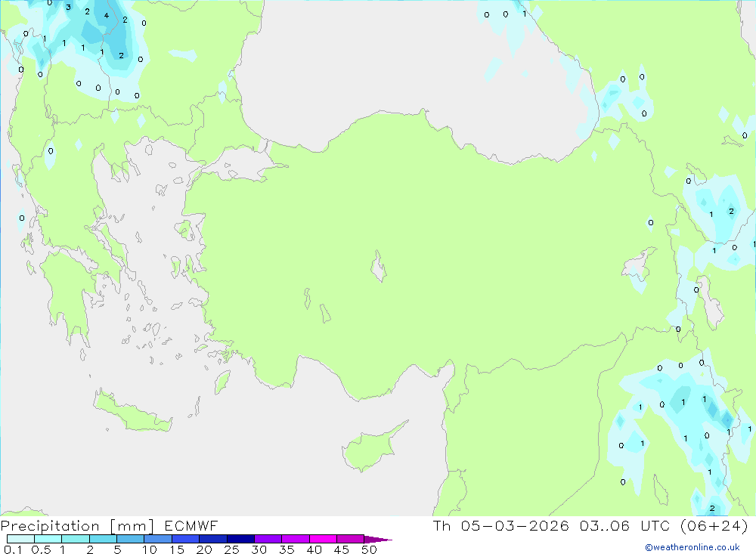Click the 25–30 mm navy legend swatch
The width and height of the screenshot is (756, 554).
click(240, 539)
